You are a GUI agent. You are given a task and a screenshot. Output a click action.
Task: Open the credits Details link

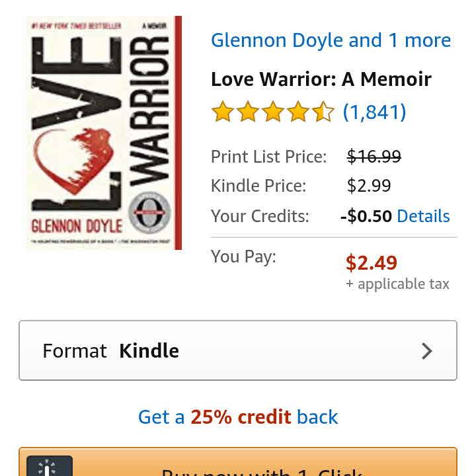[423, 216]
